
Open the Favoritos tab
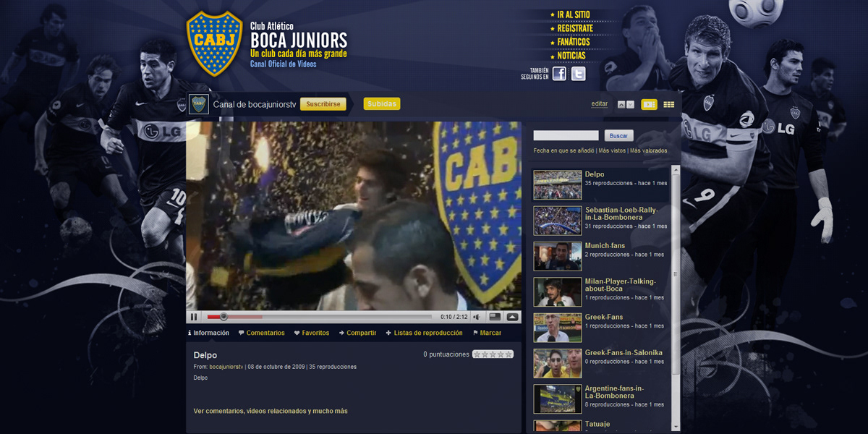pyautogui.click(x=312, y=333)
